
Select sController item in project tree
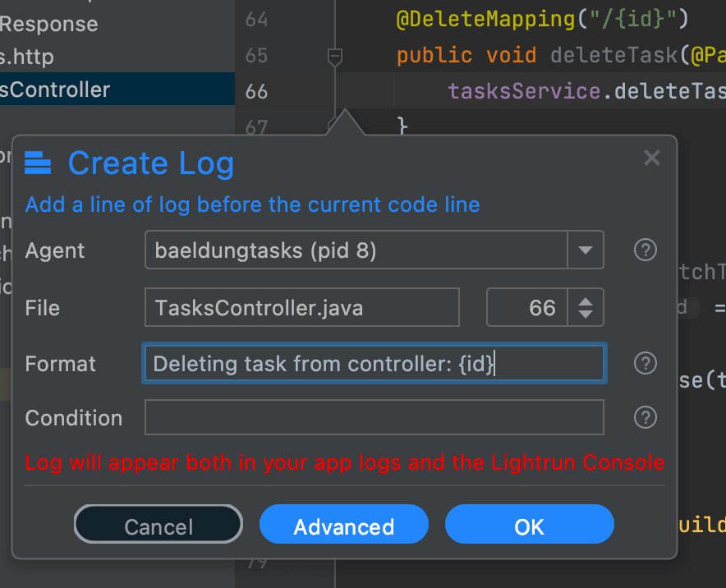(55, 89)
